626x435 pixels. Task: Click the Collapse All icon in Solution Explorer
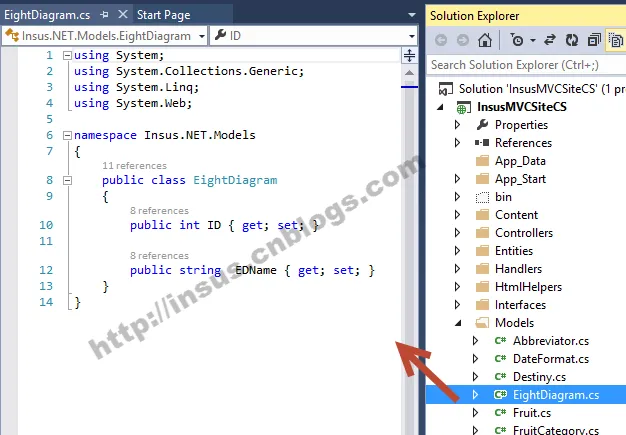tap(594, 40)
